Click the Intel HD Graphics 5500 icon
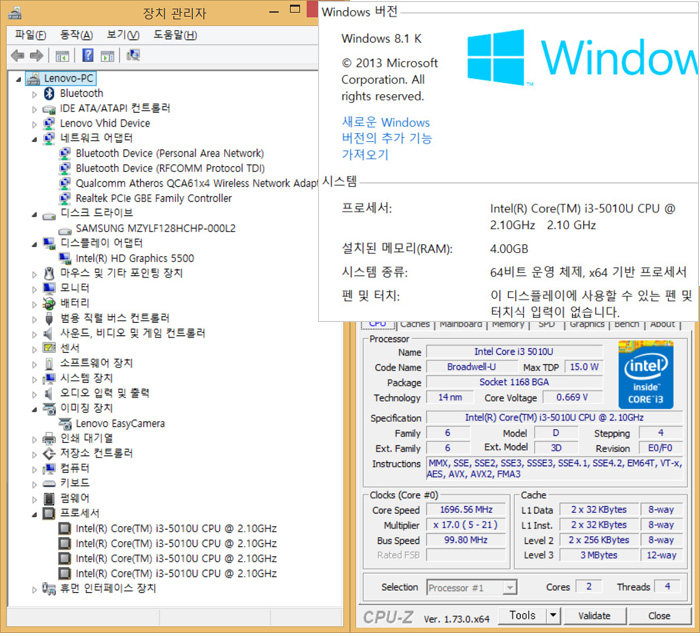This screenshot has width=700, height=636. [65, 258]
